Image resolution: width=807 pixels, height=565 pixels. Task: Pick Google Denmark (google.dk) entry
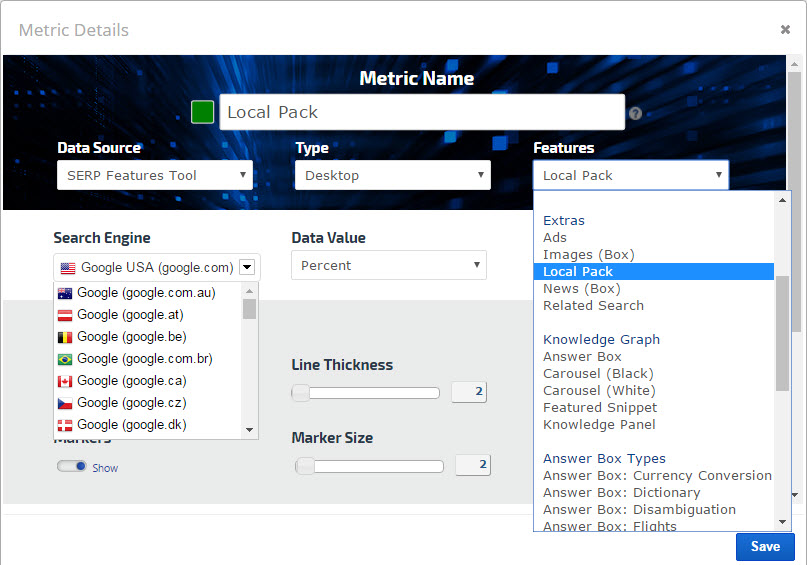click(131, 425)
